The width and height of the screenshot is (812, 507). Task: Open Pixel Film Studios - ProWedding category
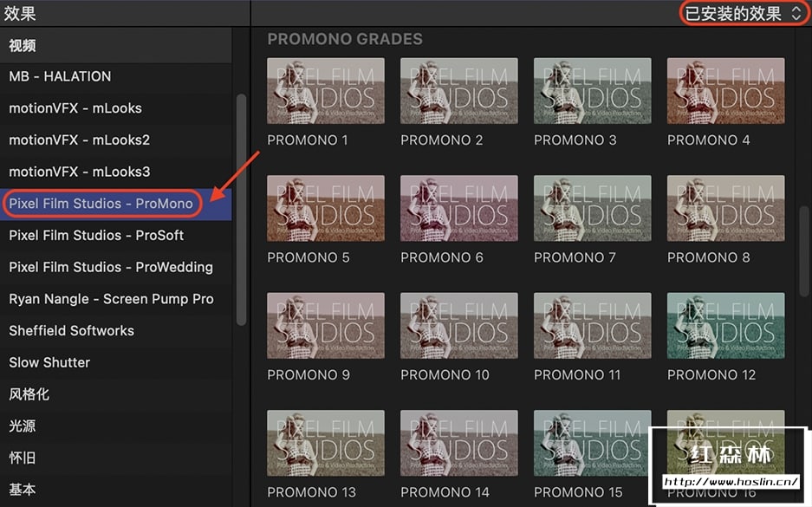(x=116, y=267)
